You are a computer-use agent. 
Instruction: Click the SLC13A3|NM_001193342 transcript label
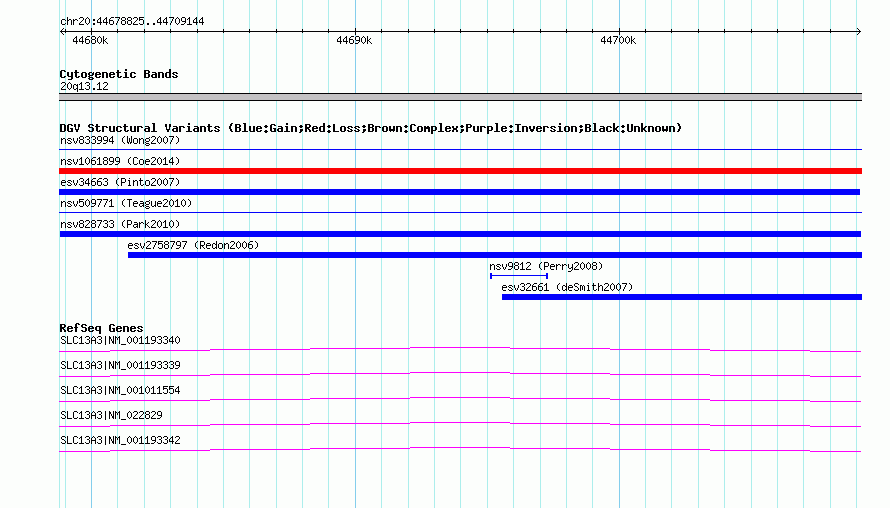pyautogui.click(x=120, y=440)
